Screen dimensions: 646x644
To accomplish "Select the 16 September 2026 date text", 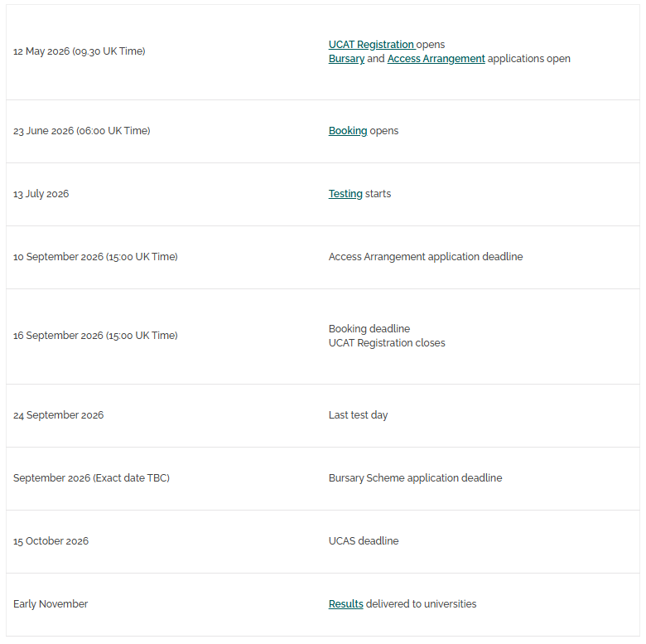I will coord(95,336).
